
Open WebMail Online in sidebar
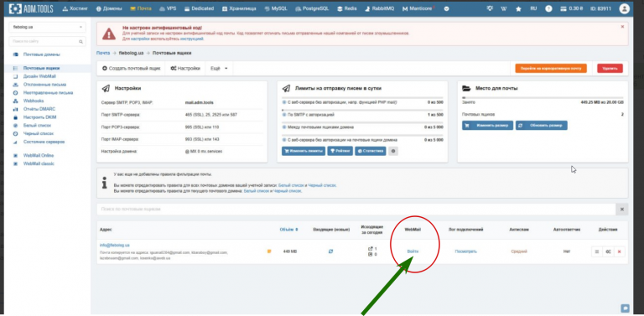click(x=39, y=156)
